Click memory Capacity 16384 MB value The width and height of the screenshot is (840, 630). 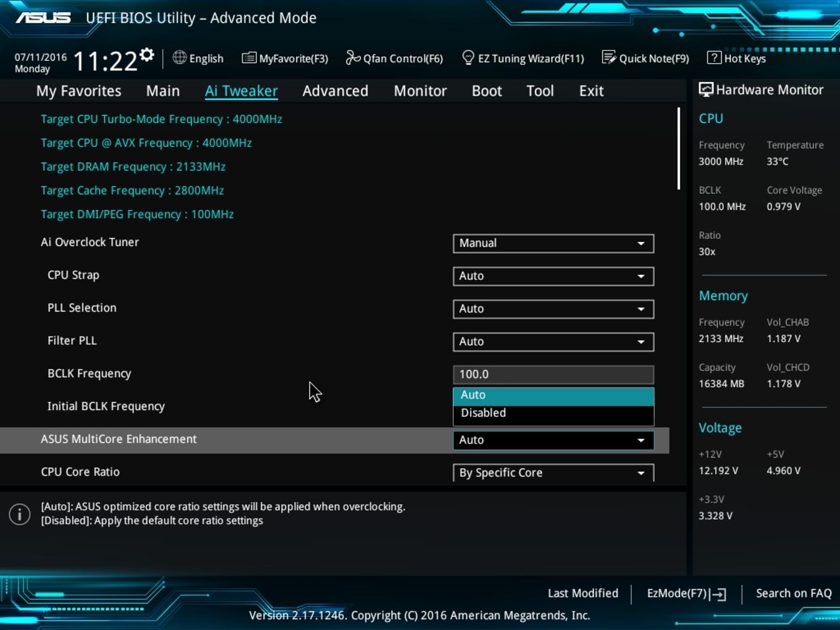721,384
